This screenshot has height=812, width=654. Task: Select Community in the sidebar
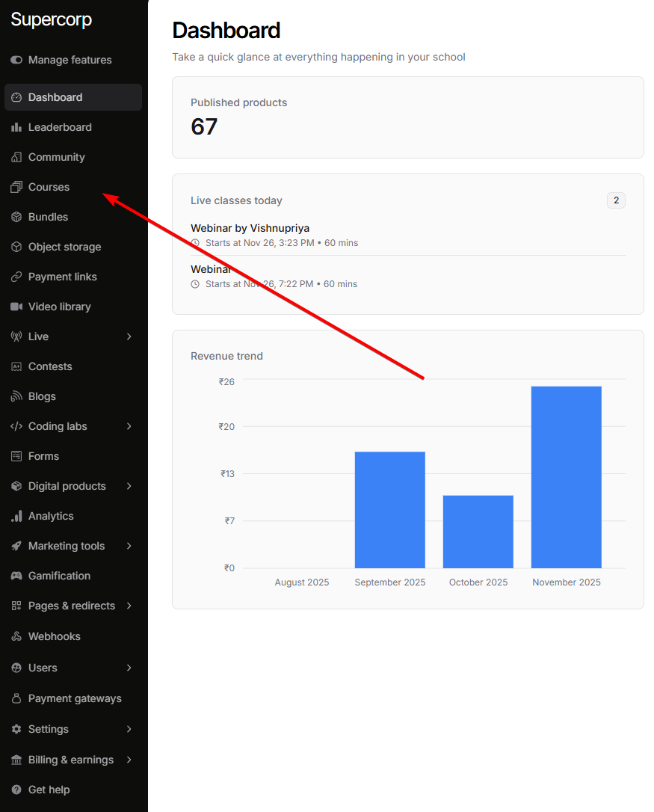56,157
